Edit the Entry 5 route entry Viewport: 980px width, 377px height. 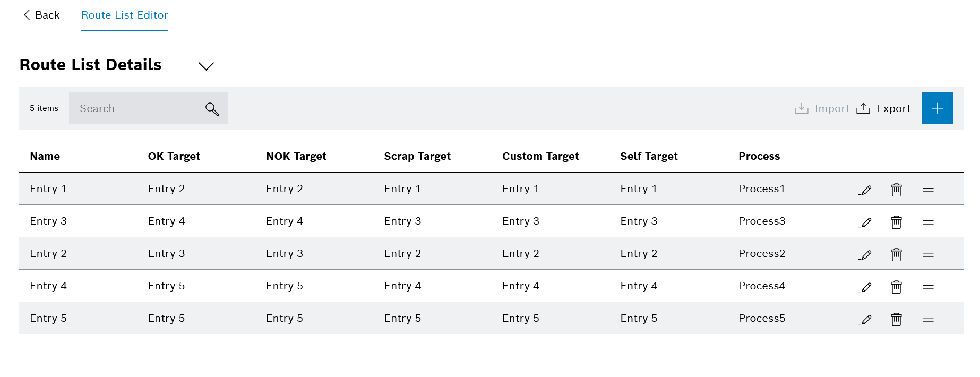tap(865, 319)
